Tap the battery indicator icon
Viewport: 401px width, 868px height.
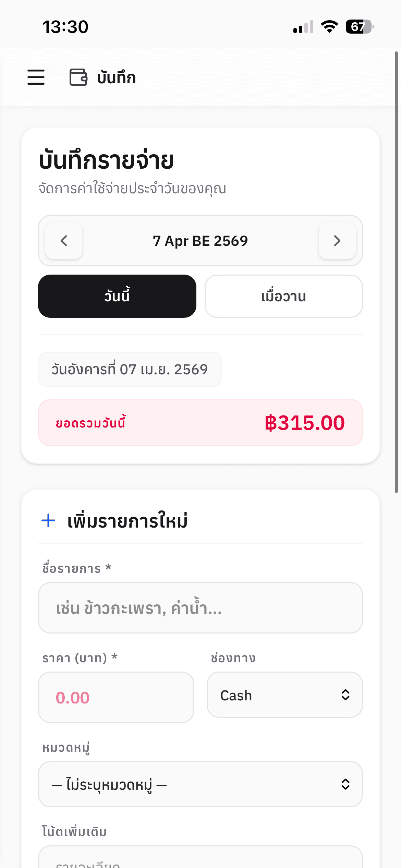point(359,27)
